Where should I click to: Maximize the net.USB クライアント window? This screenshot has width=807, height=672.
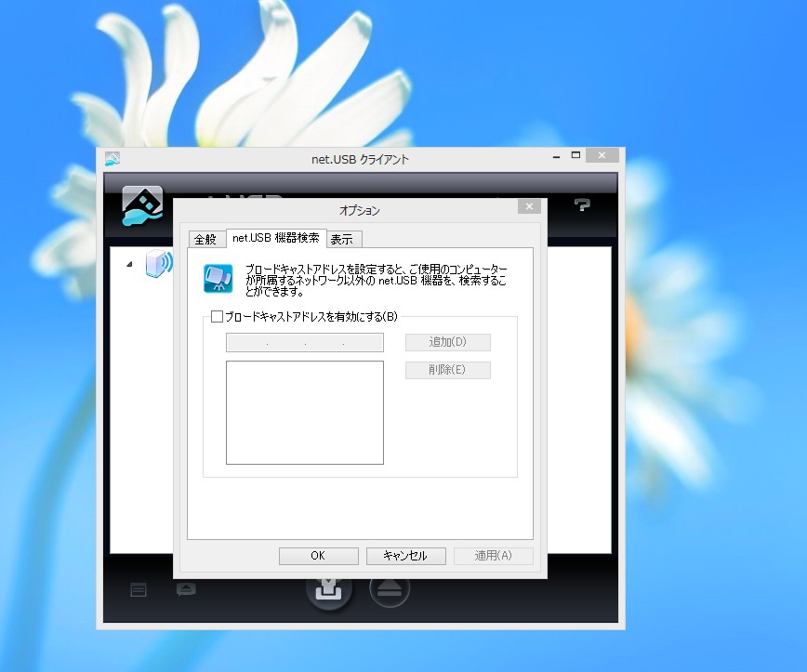point(575,155)
